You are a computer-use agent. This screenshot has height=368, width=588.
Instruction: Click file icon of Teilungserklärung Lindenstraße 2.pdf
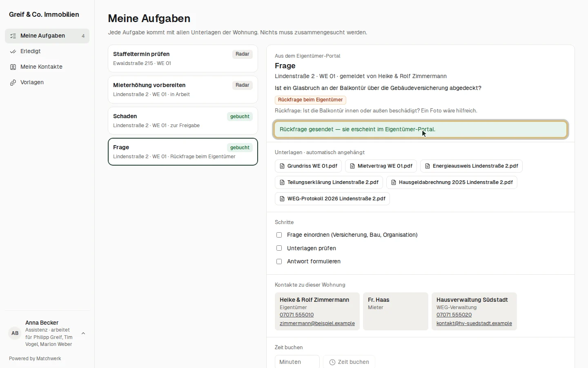[282, 182]
